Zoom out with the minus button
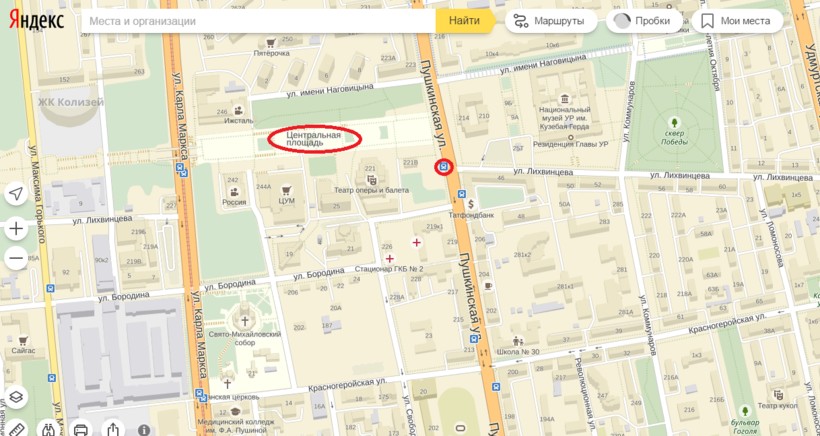Screen dimensions: 820x436 pos(16,258)
